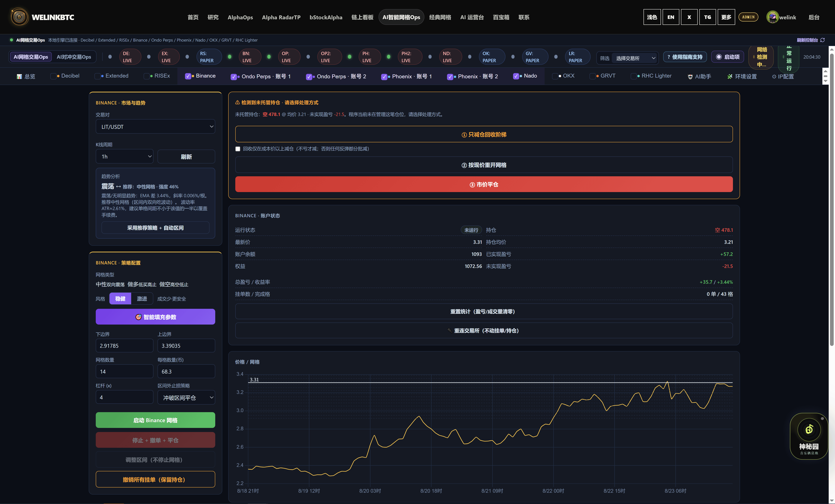Click 采用推荐策略 + 自动区间 button
This screenshot has width=835, height=504.
point(155,228)
